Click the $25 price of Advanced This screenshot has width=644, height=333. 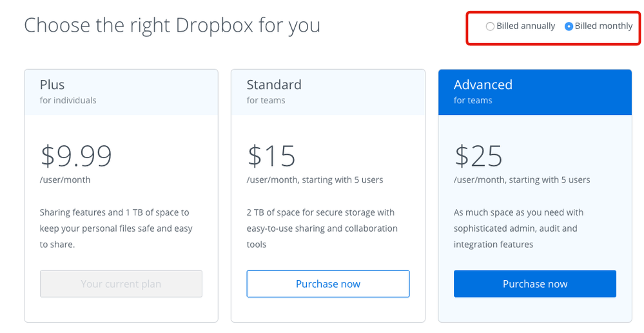click(x=479, y=156)
